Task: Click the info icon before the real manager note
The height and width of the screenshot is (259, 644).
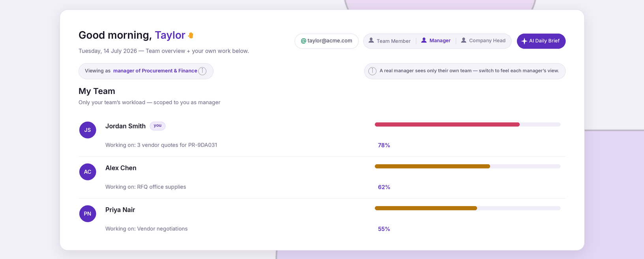Action: [x=372, y=71]
